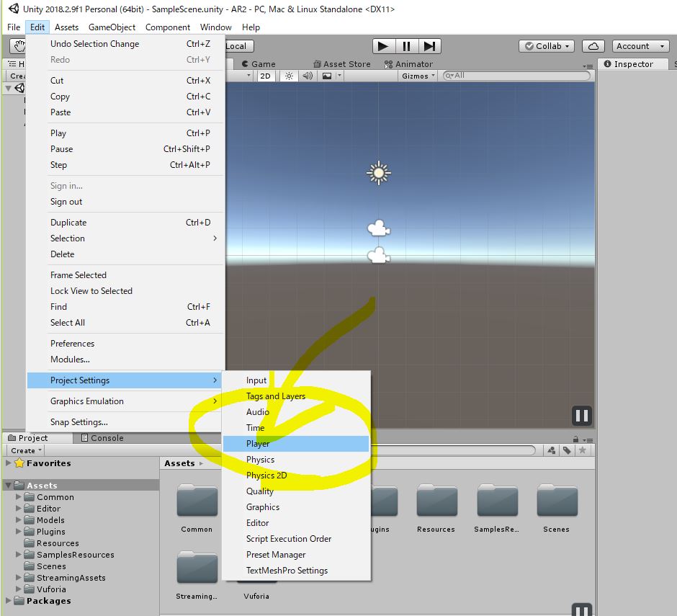Select the Directional Light sun gizmo
This screenshot has width=677, height=616.
(x=379, y=173)
